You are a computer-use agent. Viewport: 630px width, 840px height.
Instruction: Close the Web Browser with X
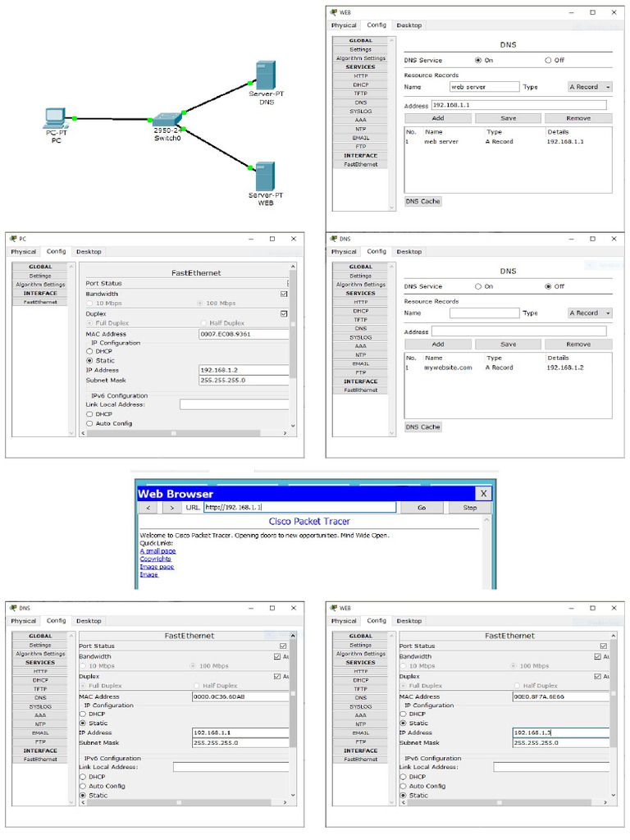pyautogui.click(x=483, y=493)
